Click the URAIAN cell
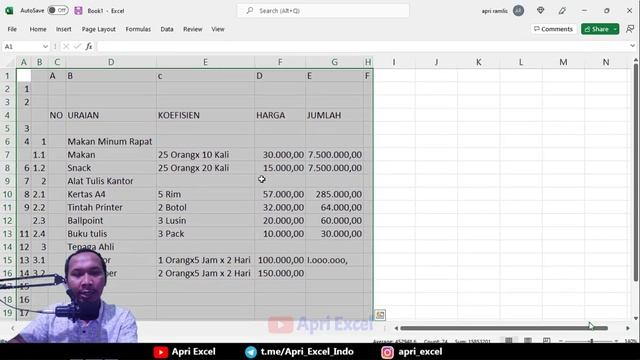This screenshot has height=360, width=640. (111, 115)
